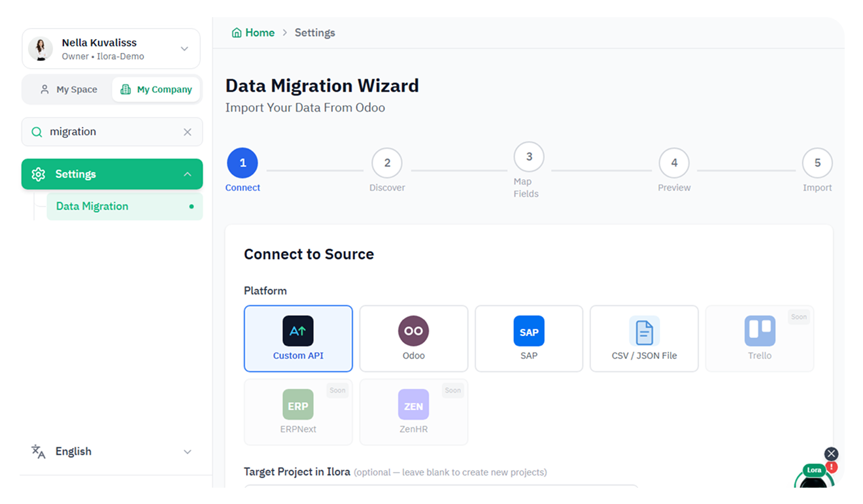863x504 pixels.
Task: Click the language translate icon
Action: click(39, 452)
